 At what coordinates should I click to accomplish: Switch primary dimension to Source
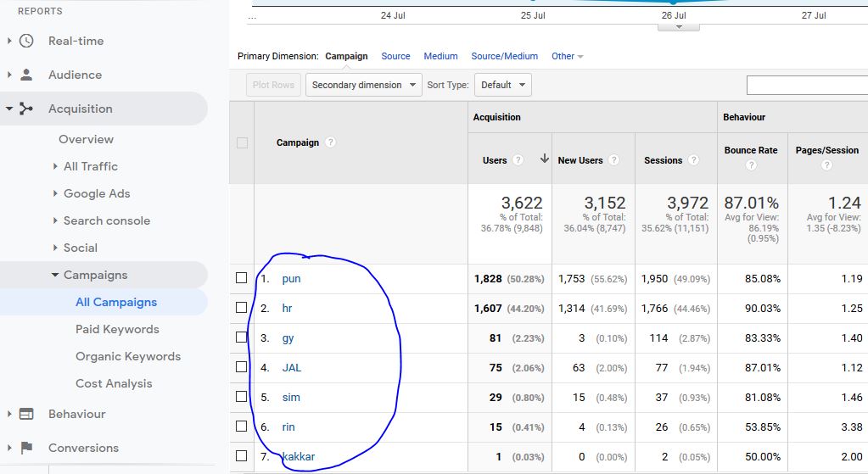[395, 56]
